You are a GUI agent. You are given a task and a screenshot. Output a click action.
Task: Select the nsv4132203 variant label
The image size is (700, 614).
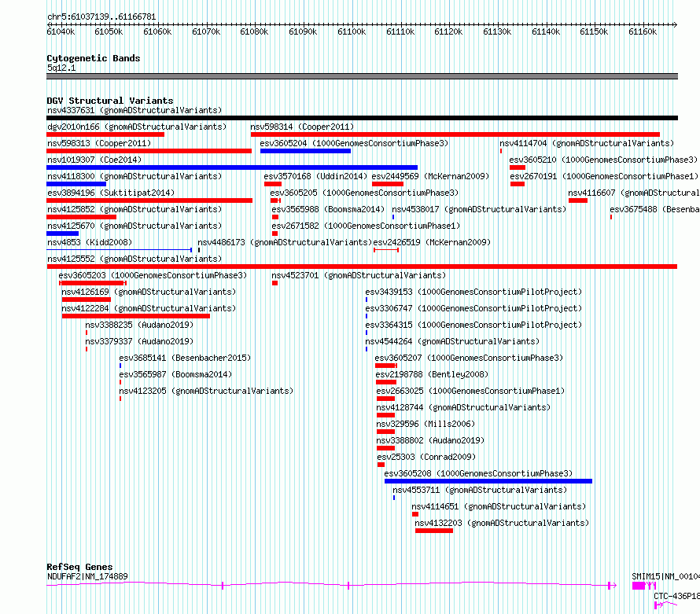(502, 523)
